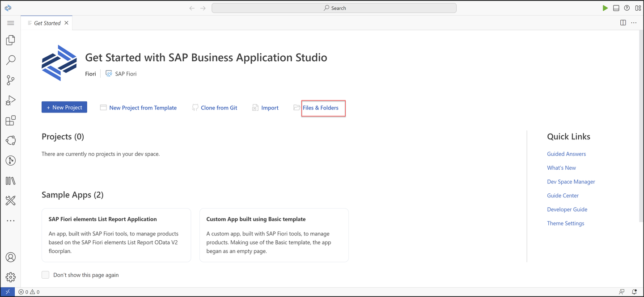This screenshot has height=297, width=644.
Task: Open the Source Control view
Action: point(11,80)
